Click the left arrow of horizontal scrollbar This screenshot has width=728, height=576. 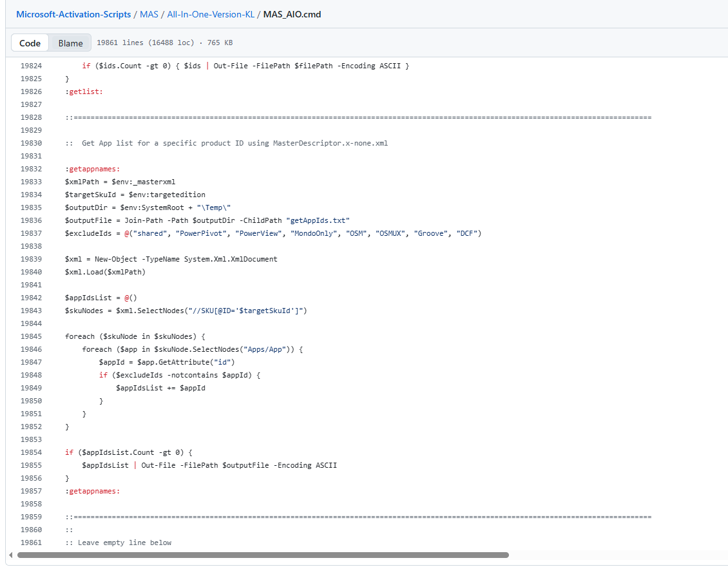pyautogui.click(x=10, y=555)
